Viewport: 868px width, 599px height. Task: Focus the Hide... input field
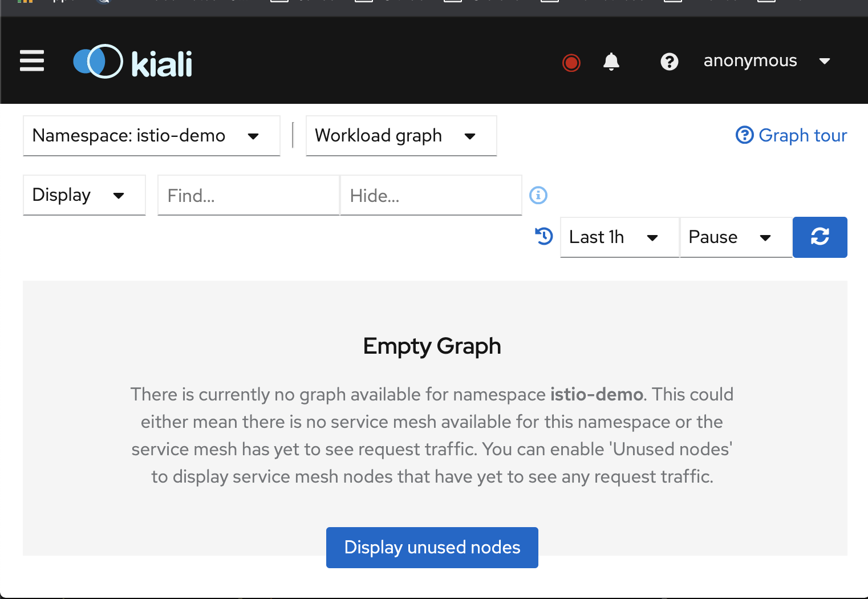click(x=431, y=195)
